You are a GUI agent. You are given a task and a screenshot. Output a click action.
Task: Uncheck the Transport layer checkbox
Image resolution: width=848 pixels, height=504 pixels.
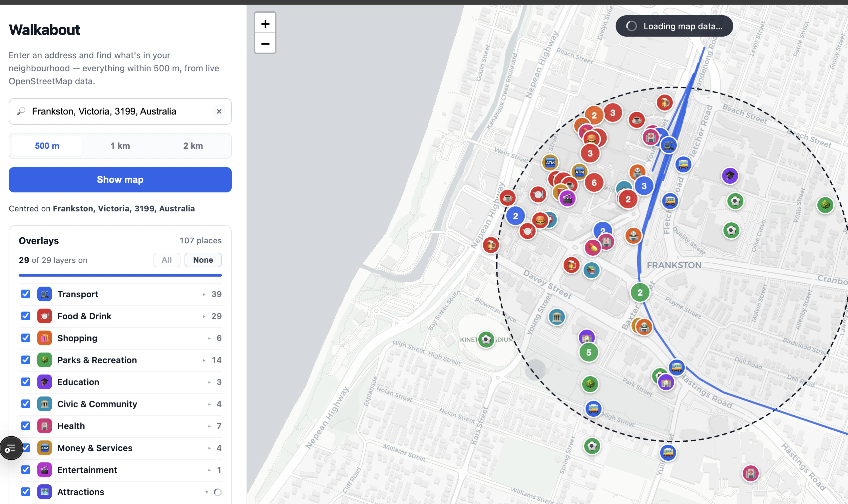click(x=26, y=294)
